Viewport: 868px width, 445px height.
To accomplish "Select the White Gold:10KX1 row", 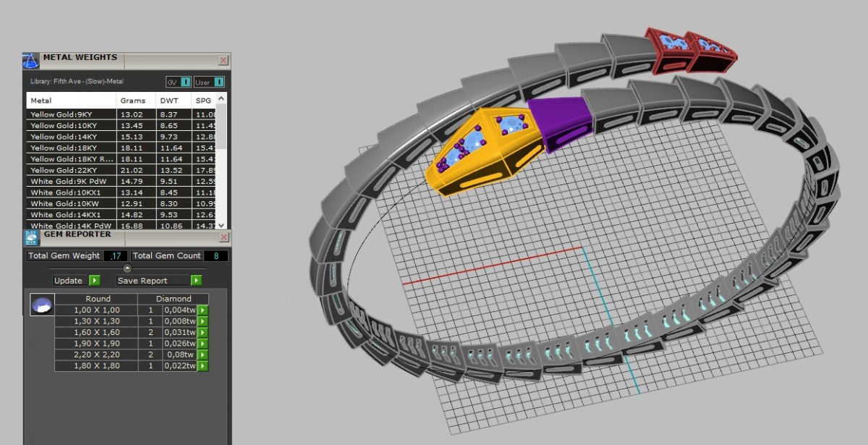I will coord(122,192).
